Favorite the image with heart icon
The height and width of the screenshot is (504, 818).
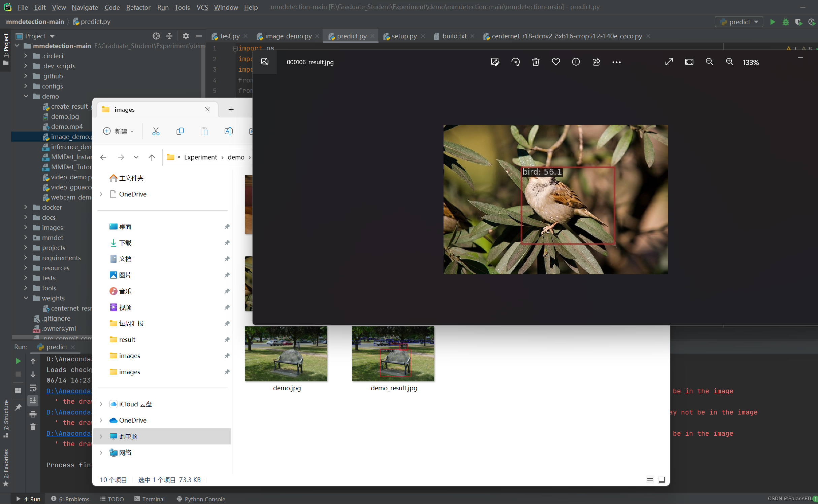pyautogui.click(x=556, y=62)
